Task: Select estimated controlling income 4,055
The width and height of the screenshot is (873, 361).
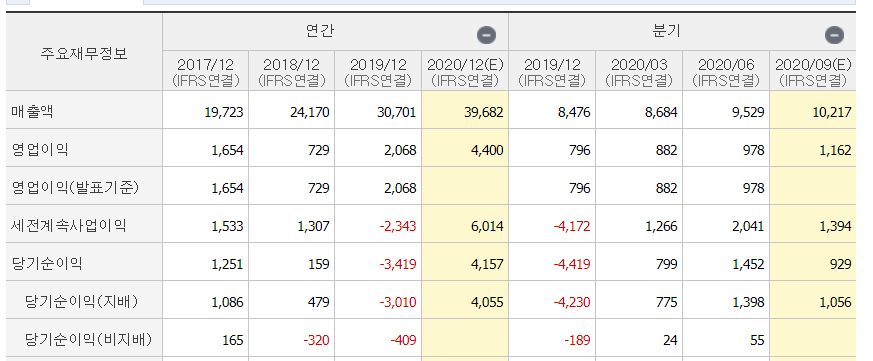Action: [x=487, y=302]
